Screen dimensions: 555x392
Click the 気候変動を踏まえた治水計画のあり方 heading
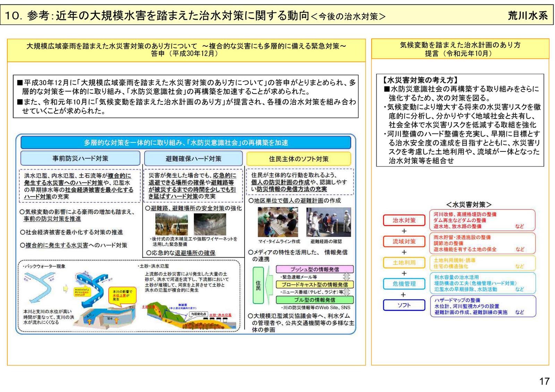point(460,45)
